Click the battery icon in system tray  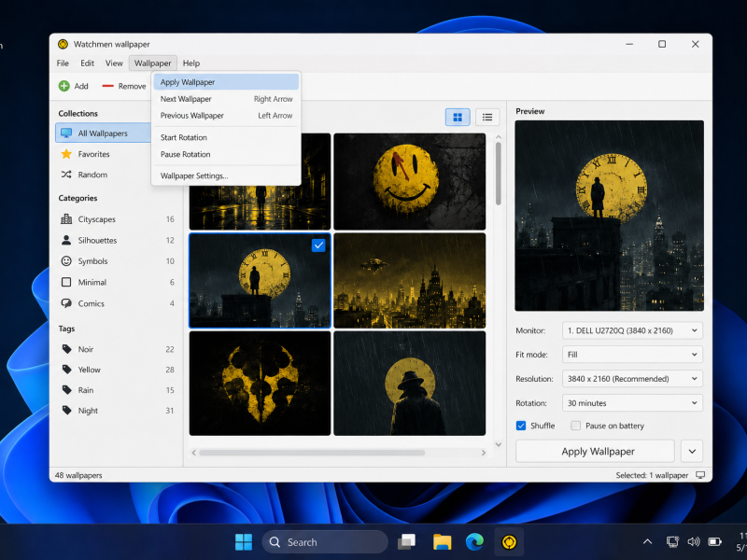click(714, 542)
